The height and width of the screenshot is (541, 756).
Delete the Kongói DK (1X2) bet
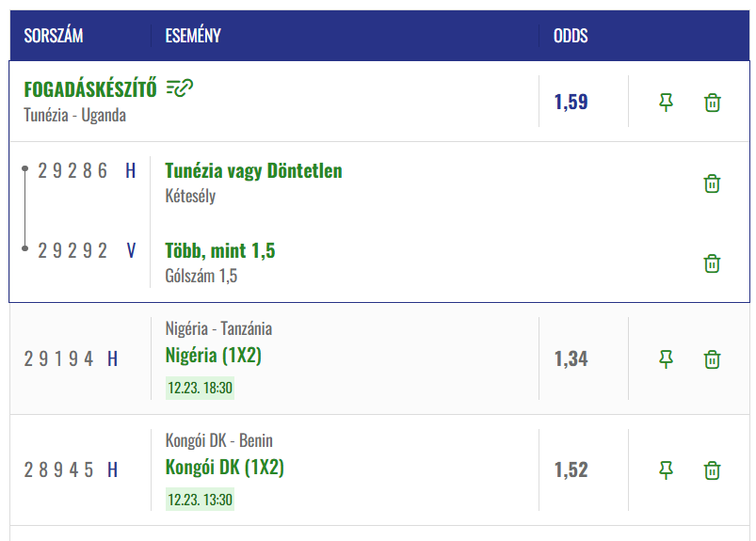coord(713,469)
